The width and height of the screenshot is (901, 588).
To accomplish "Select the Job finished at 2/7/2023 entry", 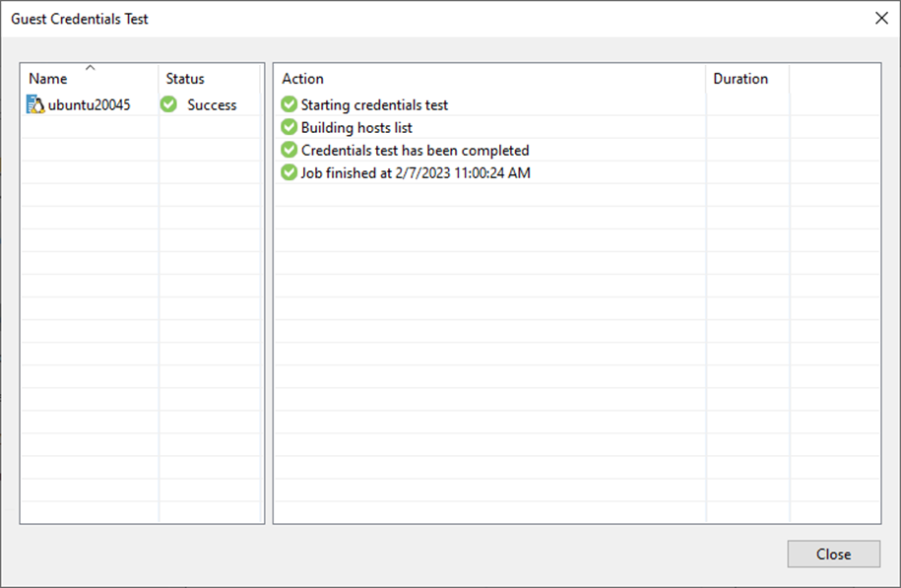I will pos(416,172).
